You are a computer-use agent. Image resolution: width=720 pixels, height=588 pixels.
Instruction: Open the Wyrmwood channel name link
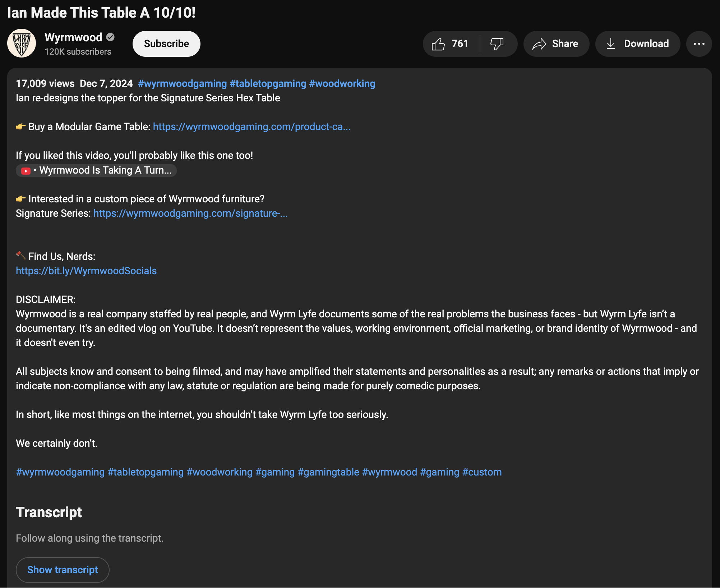tap(73, 37)
